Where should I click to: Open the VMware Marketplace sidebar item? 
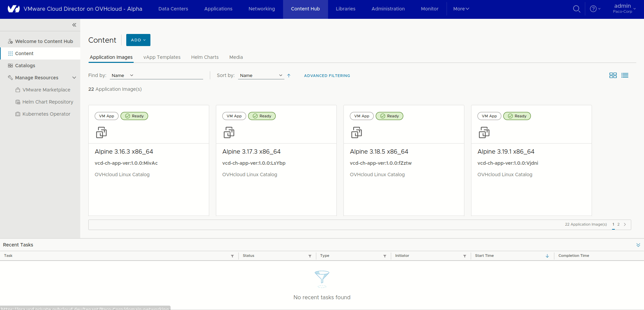tap(46, 90)
